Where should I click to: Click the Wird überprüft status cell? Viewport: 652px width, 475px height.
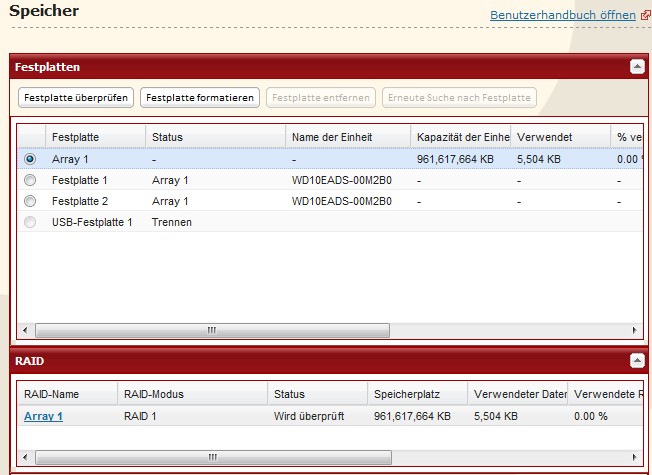point(309,416)
